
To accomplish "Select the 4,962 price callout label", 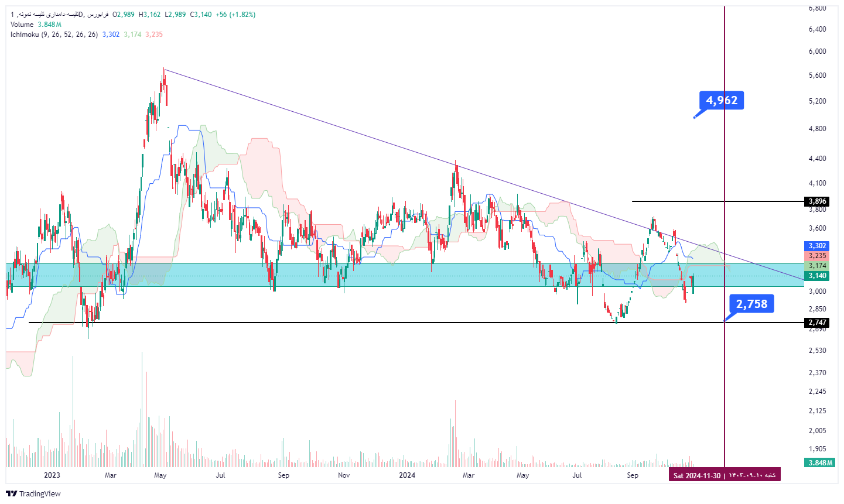I will click(722, 100).
